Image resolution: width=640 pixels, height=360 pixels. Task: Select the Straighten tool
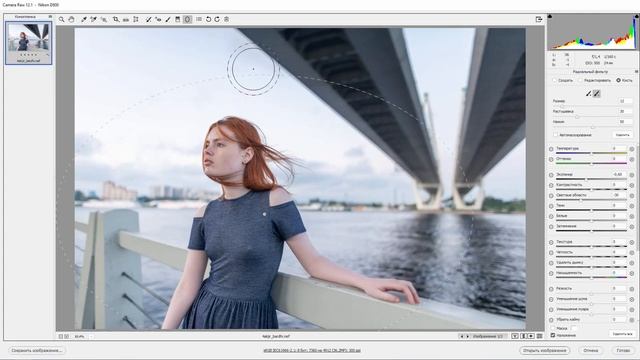(126, 19)
